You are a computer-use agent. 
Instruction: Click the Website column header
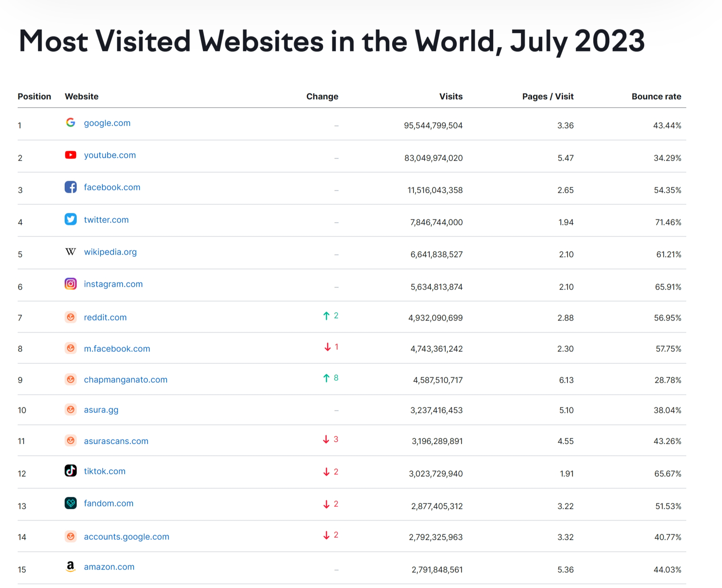coord(82,96)
